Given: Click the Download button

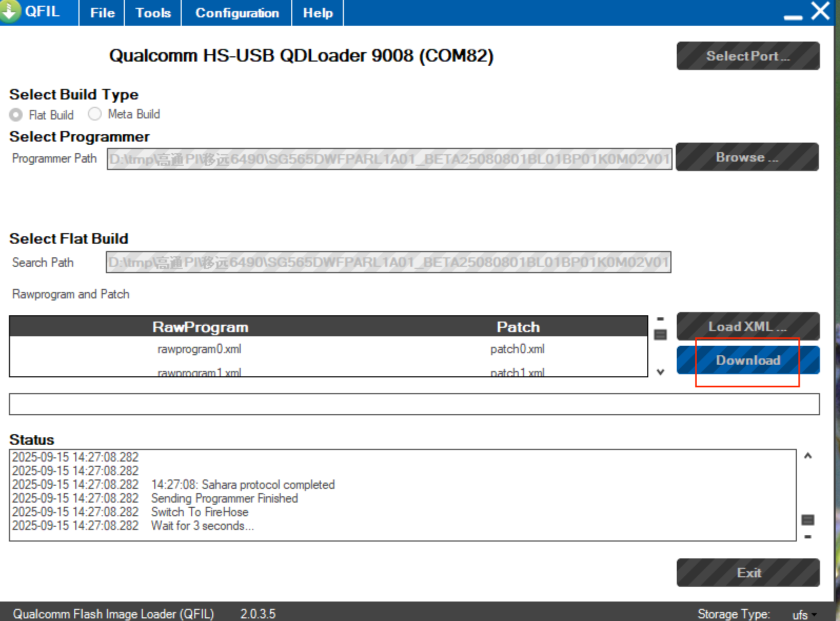Looking at the screenshot, I should pos(748,360).
